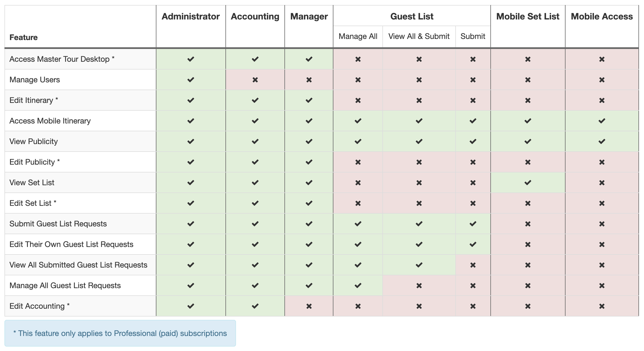The image size is (644, 351).
Task: Click the View All & Submit sub-header
Action: pyautogui.click(x=419, y=36)
